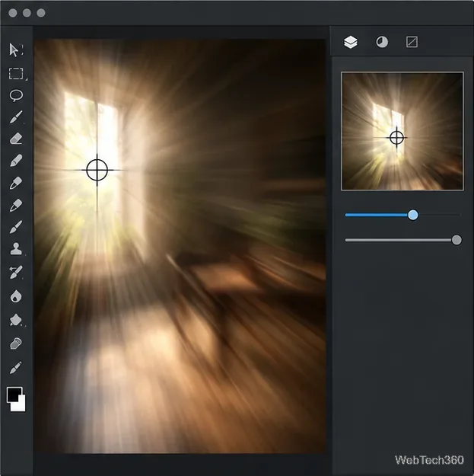Activate the Paint Bucket fill tool
The width and height of the screenshot is (474, 476).
[x=16, y=320]
